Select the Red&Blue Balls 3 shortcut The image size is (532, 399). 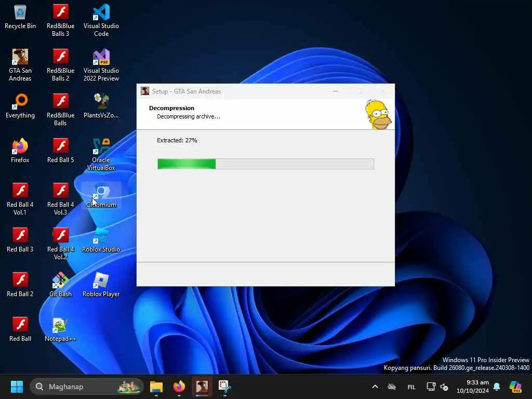(x=60, y=20)
